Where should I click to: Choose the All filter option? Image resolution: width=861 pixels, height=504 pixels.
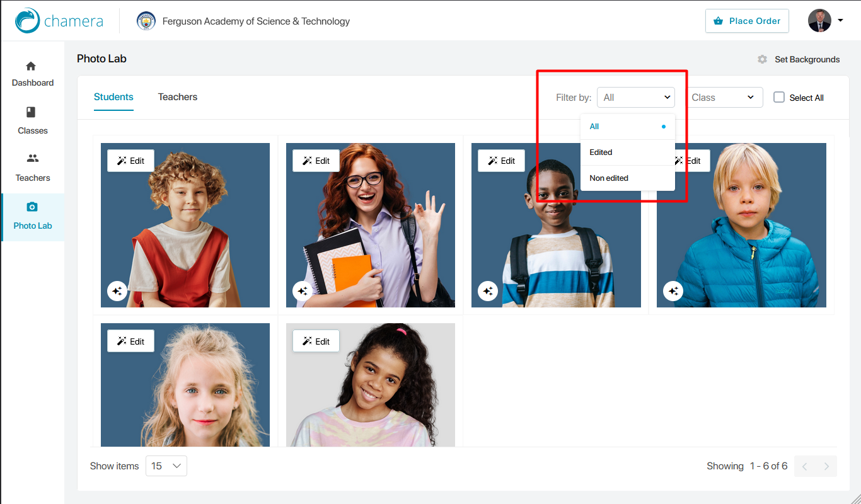coord(628,127)
